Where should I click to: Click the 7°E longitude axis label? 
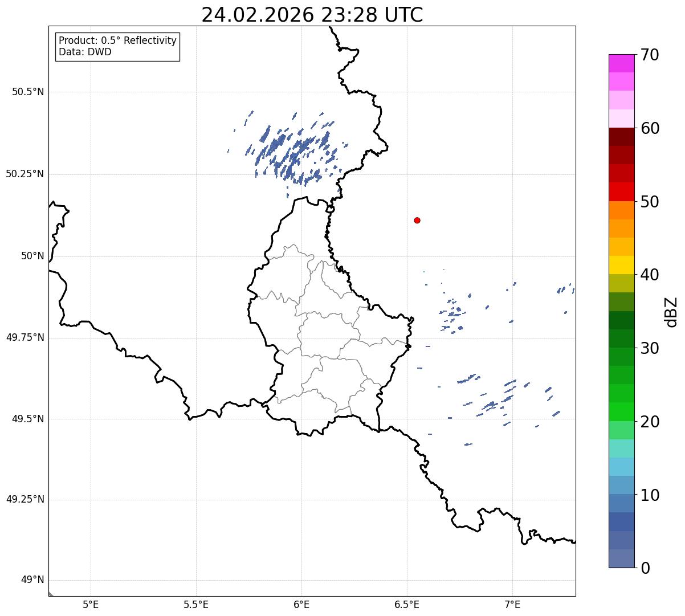click(x=513, y=604)
